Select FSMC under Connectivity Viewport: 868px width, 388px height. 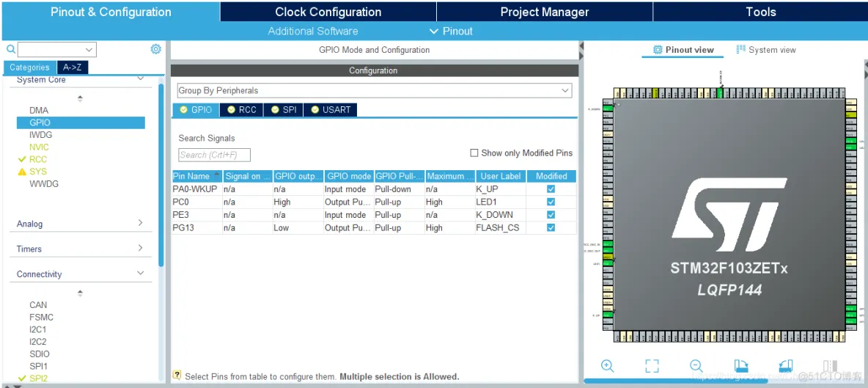tap(42, 317)
